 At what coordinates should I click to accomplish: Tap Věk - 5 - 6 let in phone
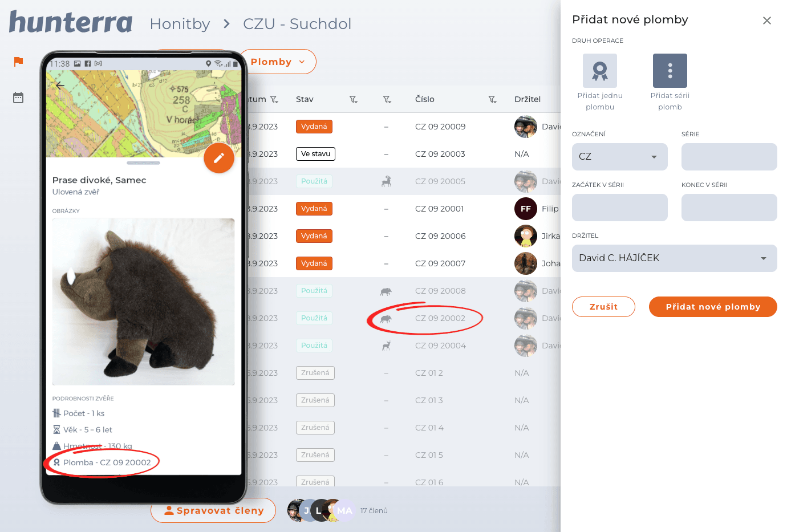tap(88, 430)
